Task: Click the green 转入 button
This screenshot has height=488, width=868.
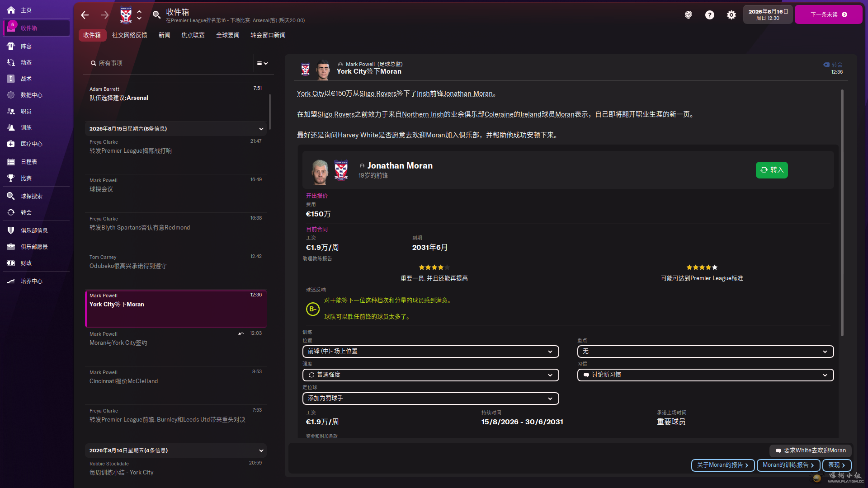Action: point(772,170)
